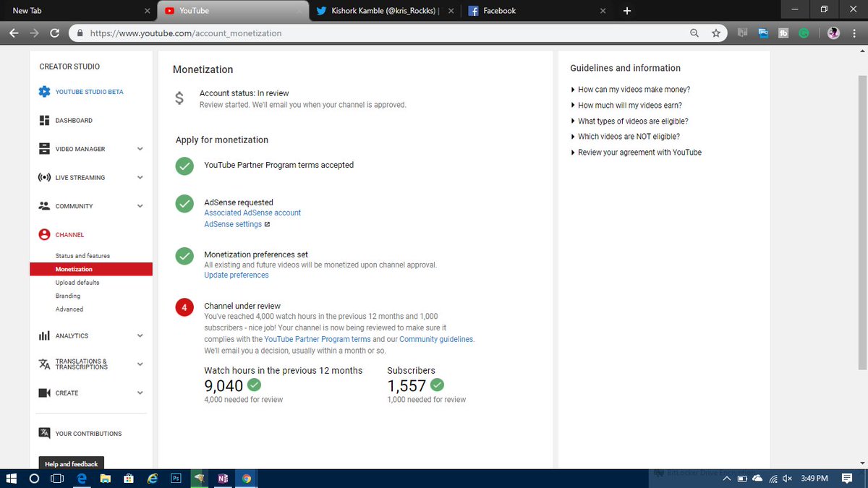Open Microsoft Edge from taskbar
This screenshot has width=868, height=488.
(x=82, y=478)
